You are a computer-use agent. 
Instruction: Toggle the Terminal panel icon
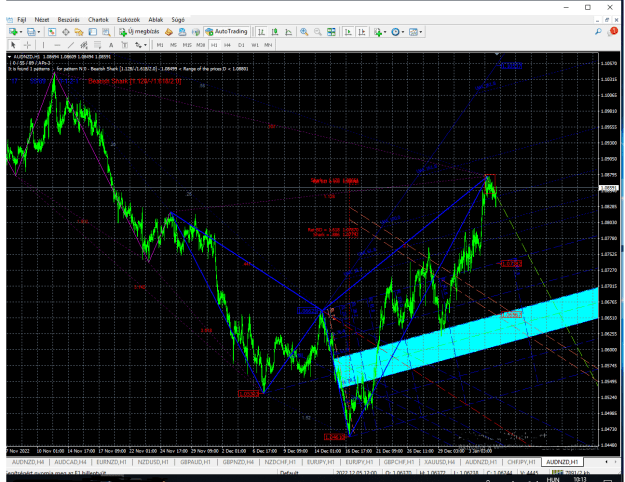(x=92, y=32)
